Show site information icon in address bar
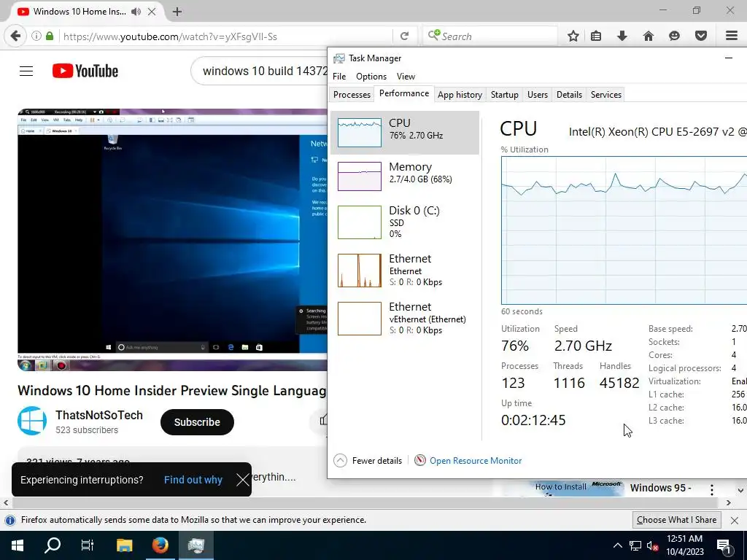Image resolution: width=747 pixels, height=560 pixels. click(x=36, y=36)
